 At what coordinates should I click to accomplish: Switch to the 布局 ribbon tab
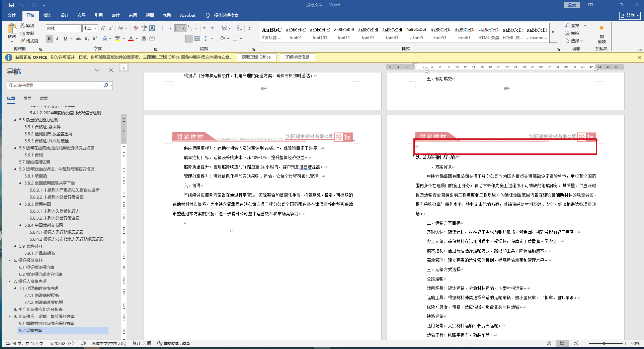pyautogui.click(x=82, y=15)
